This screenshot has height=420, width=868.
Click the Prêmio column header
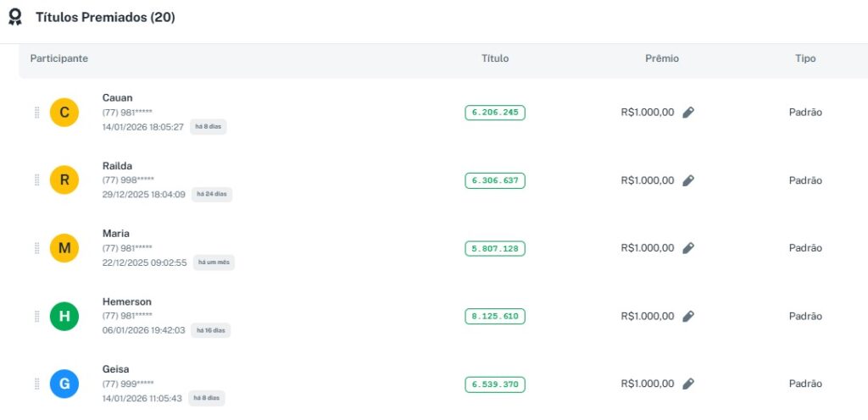tap(662, 58)
